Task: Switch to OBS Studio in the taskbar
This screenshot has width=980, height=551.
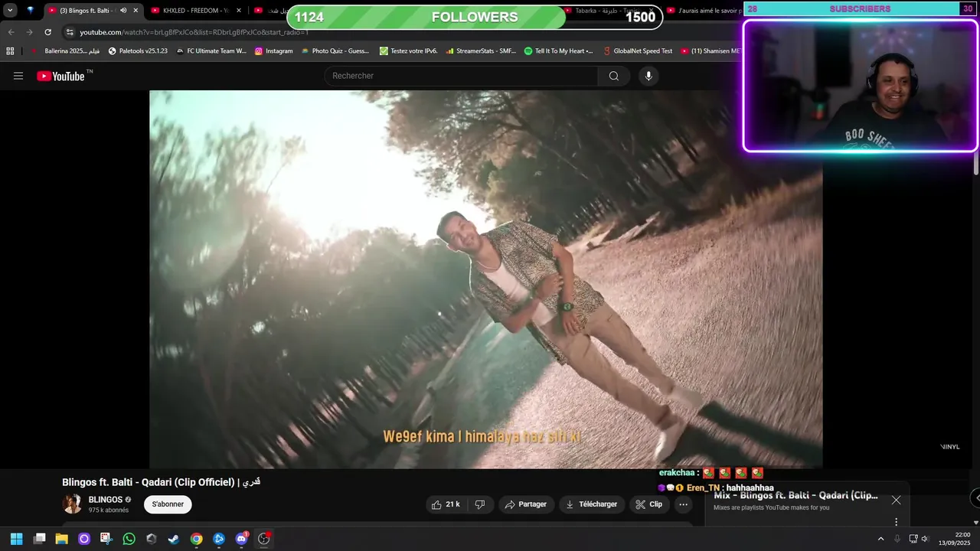Action: point(264,539)
